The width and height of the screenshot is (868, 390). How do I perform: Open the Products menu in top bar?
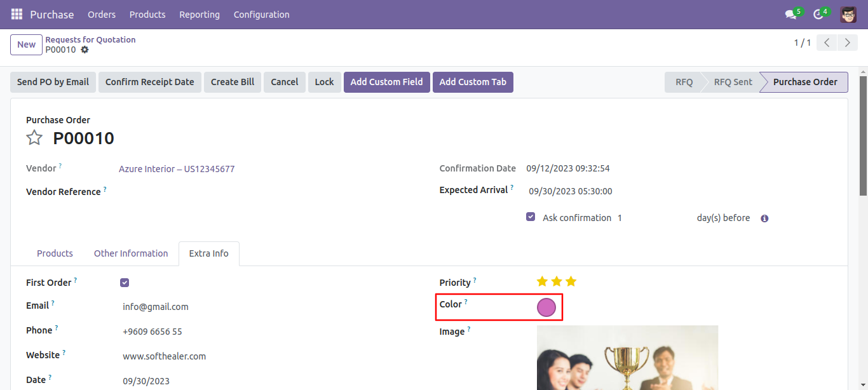click(147, 14)
